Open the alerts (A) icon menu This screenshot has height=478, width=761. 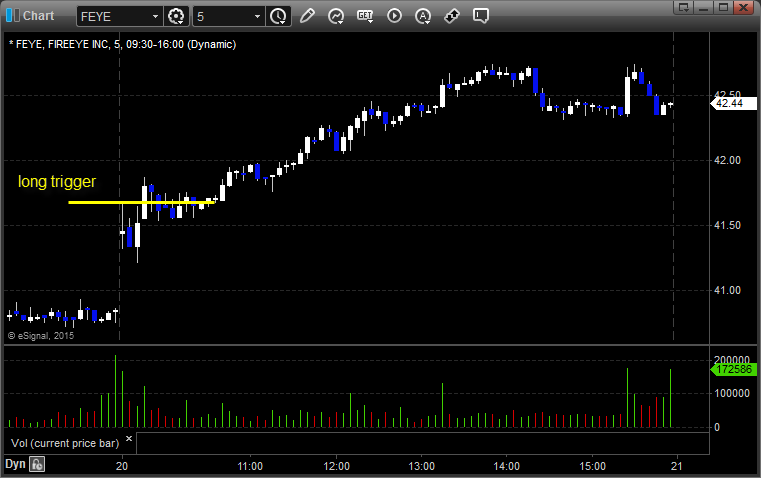(x=423, y=16)
